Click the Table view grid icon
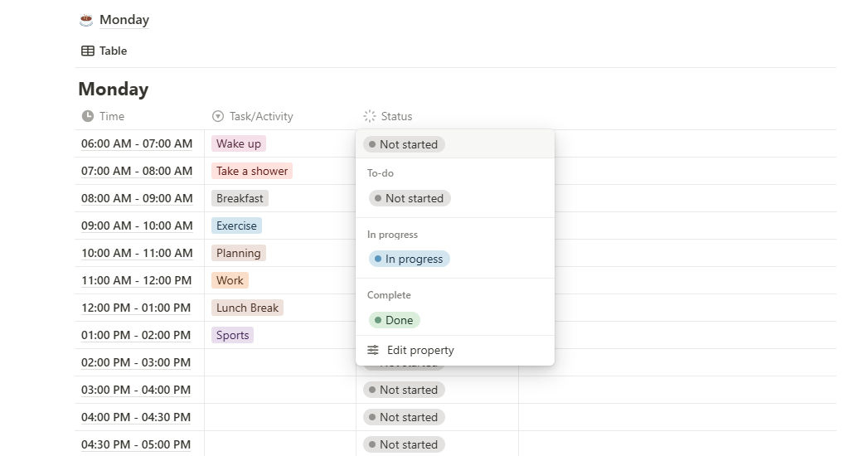 88,51
